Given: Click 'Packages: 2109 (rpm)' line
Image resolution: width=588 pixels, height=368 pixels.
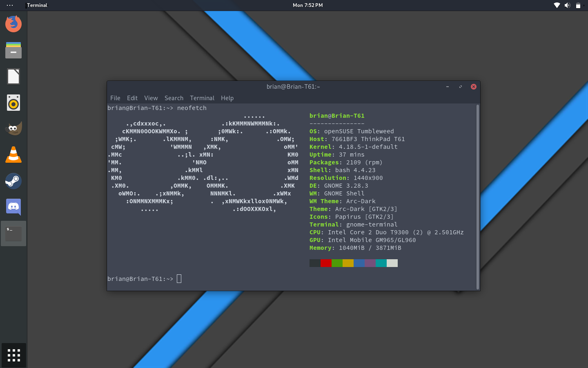Looking at the screenshot, I should pos(346,162).
